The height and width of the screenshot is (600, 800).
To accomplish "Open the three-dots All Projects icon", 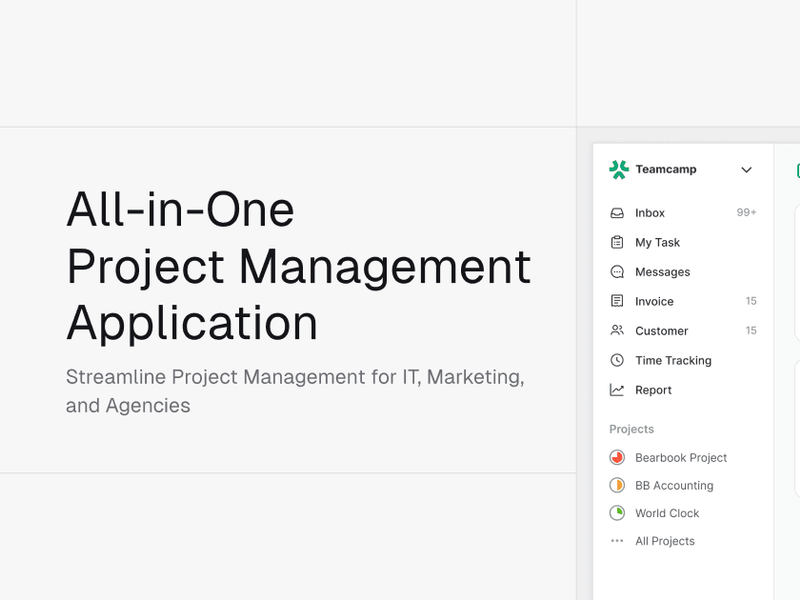I will (x=617, y=541).
